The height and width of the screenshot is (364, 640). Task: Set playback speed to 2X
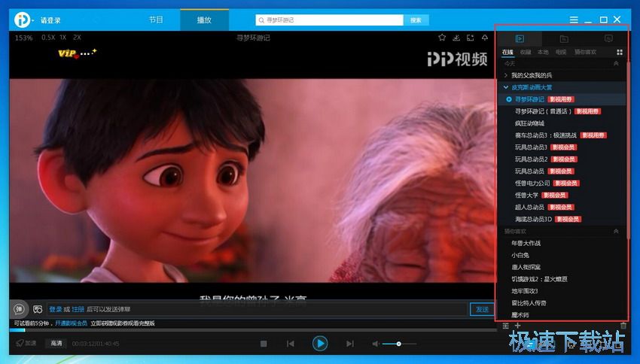point(77,38)
